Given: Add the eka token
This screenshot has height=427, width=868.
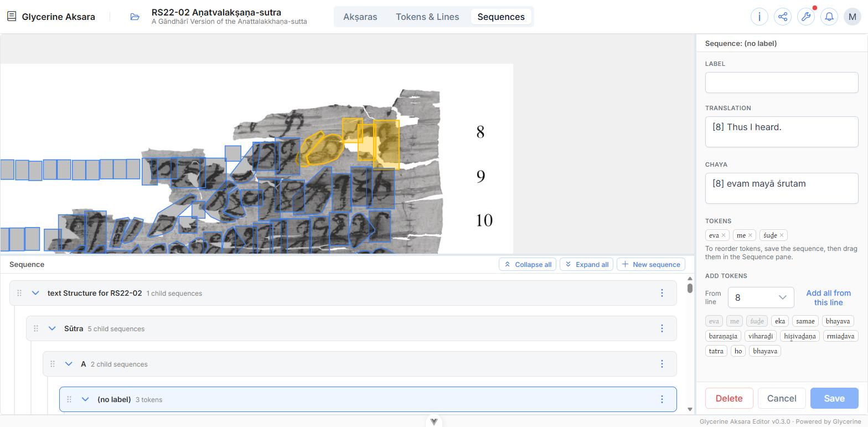Looking at the screenshot, I should [780, 321].
